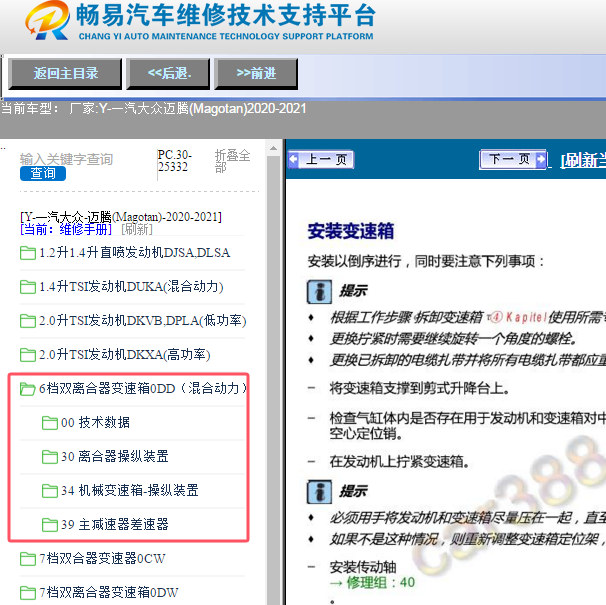
Task: Click the [刷新] link in sidebar
Action: click(137, 229)
